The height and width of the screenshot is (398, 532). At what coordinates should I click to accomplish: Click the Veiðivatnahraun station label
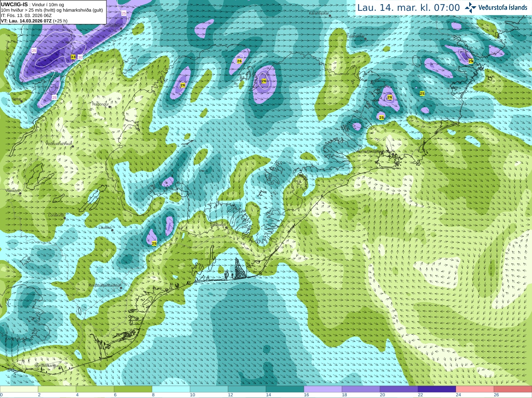point(59,144)
